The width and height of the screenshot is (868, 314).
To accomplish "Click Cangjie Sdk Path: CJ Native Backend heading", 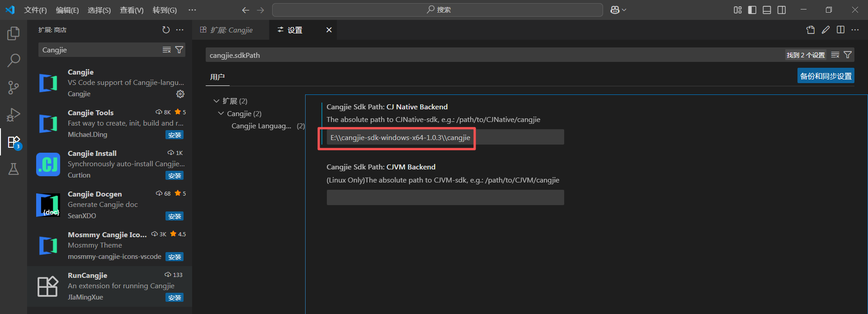I will tap(387, 107).
